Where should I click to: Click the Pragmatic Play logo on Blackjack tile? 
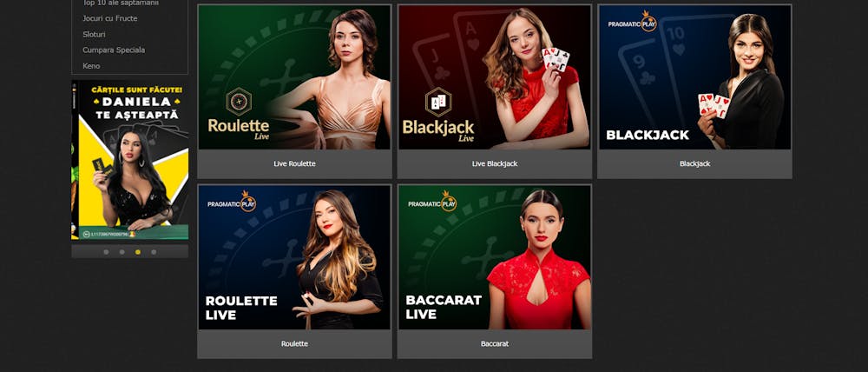coord(632,23)
